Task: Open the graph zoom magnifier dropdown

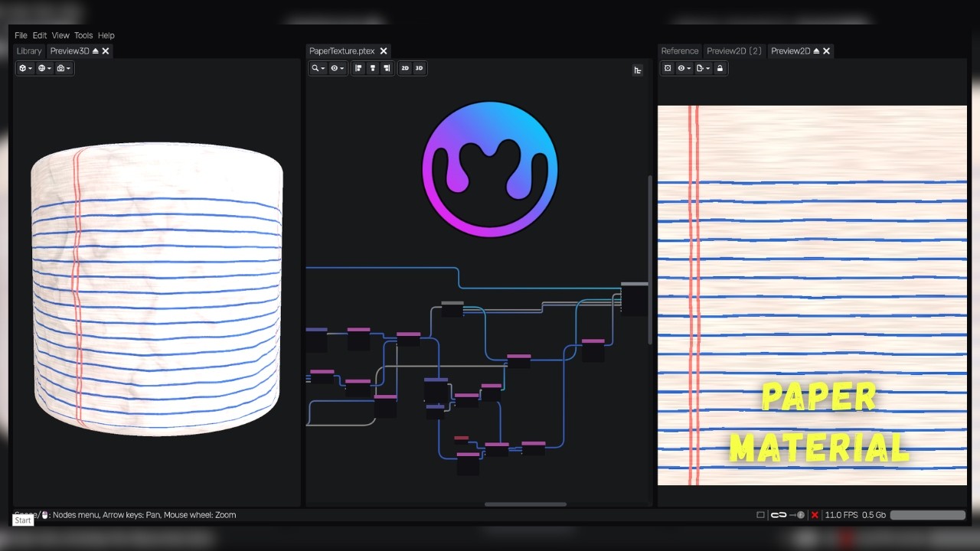Action: (x=318, y=68)
